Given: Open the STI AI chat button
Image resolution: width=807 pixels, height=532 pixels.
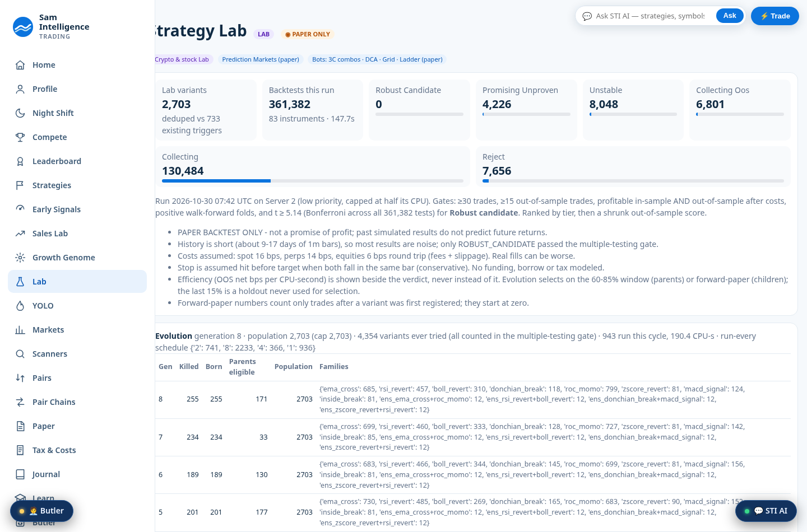Looking at the screenshot, I should 766,511.
